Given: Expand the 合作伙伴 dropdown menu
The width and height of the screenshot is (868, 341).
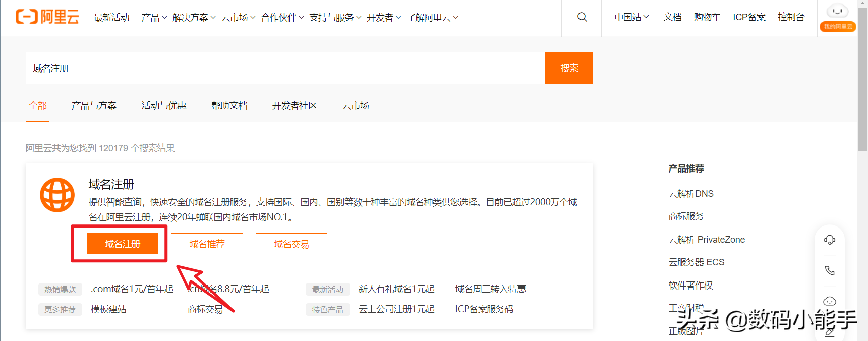Looking at the screenshot, I should pos(282,18).
